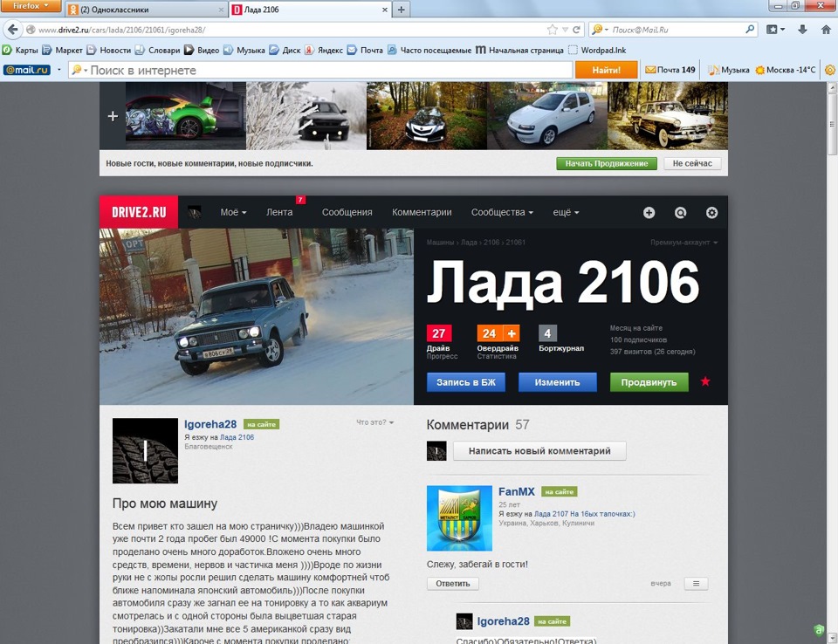
Task: Bookmark page with star icon in address bar
Action: tap(552, 30)
